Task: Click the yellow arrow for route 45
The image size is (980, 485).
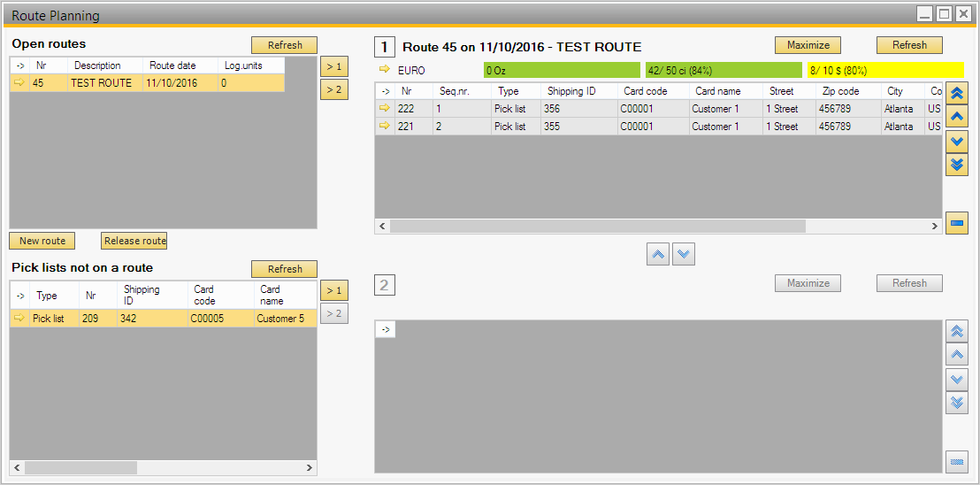Action: [x=20, y=83]
